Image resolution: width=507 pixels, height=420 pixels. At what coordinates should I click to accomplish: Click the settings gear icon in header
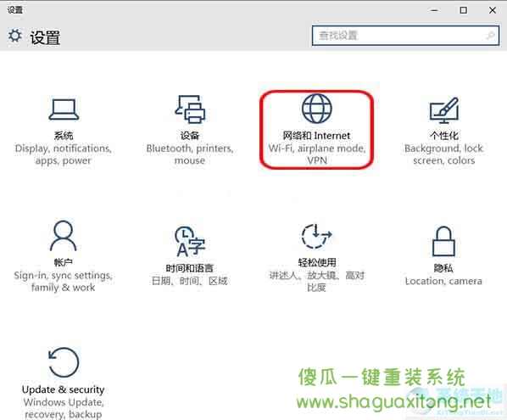[15, 36]
